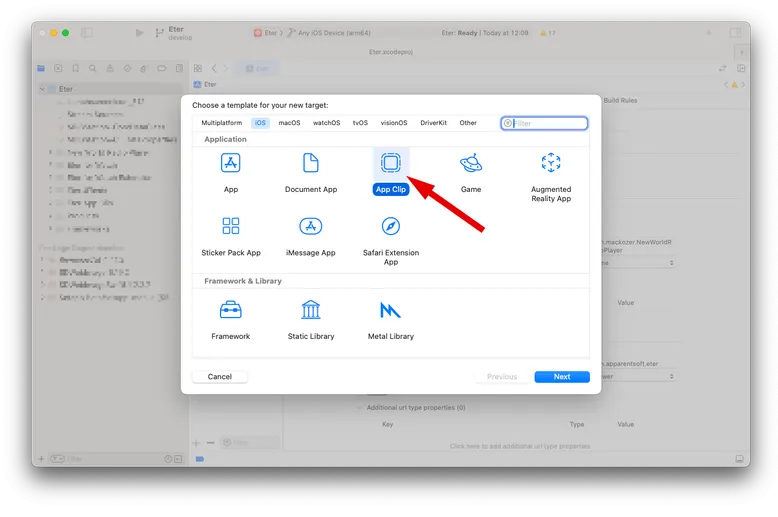Switch to the Other tab
The height and width of the screenshot is (517, 778).
click(x=468, y=123)
